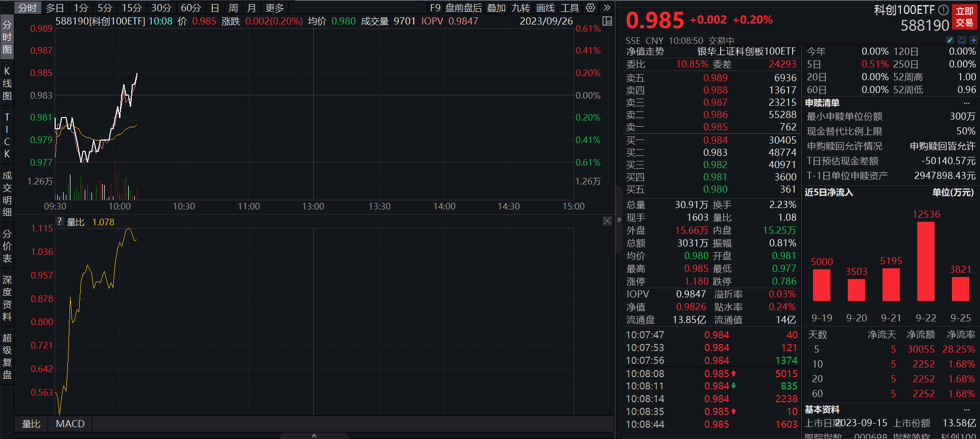The image size is (980, 439).
Task: Switch to the 周 weekly chart tab
Action: pyautogui.click(x=233, y=8)
